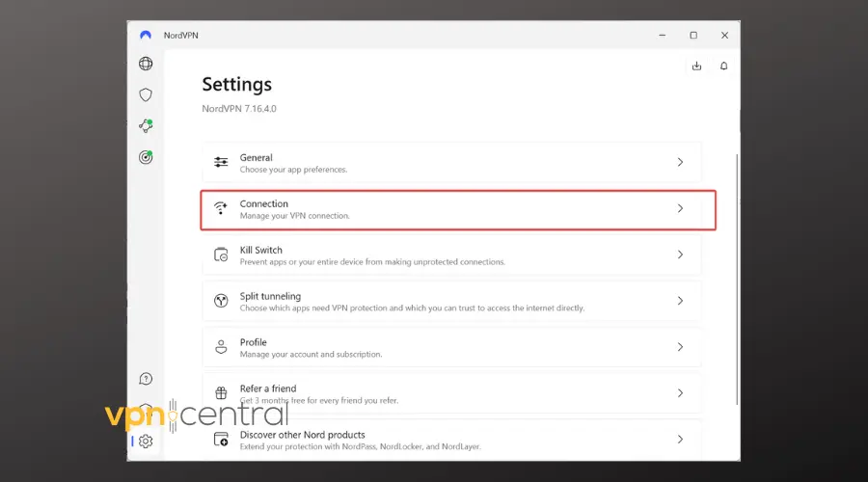Click the 'Prevent apps or your entire device' description
Image resolution: width=868 pixels, height=482 pixels.
(372, 262)
